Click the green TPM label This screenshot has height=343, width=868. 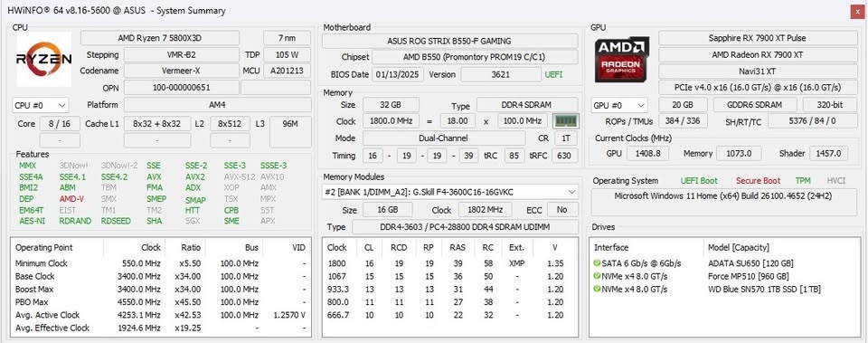pos(803,181)
